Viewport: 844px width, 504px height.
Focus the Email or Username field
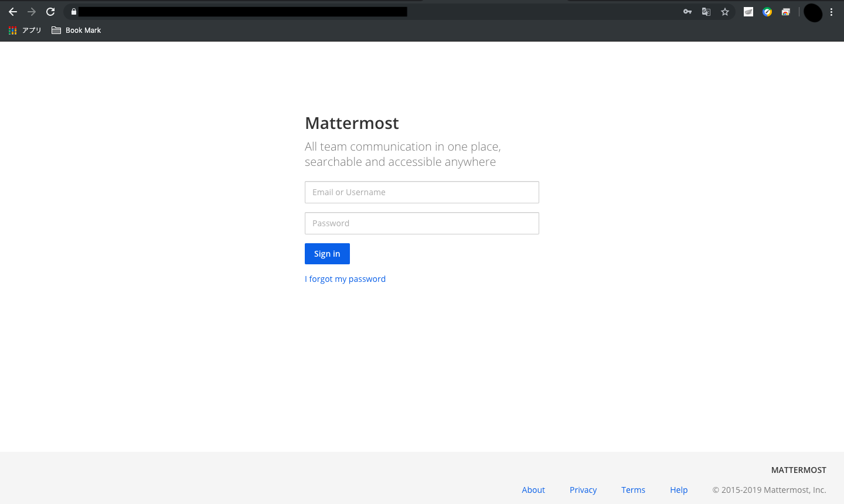422,192
